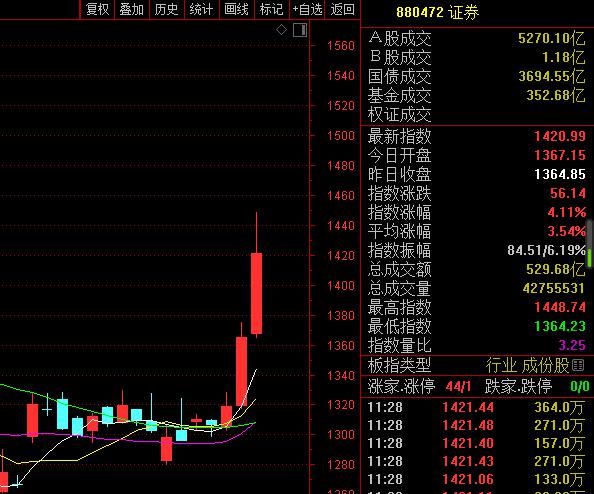Screen dimensions: 594x494
Task: Click the diamond icon above chart
Action: 281,30
